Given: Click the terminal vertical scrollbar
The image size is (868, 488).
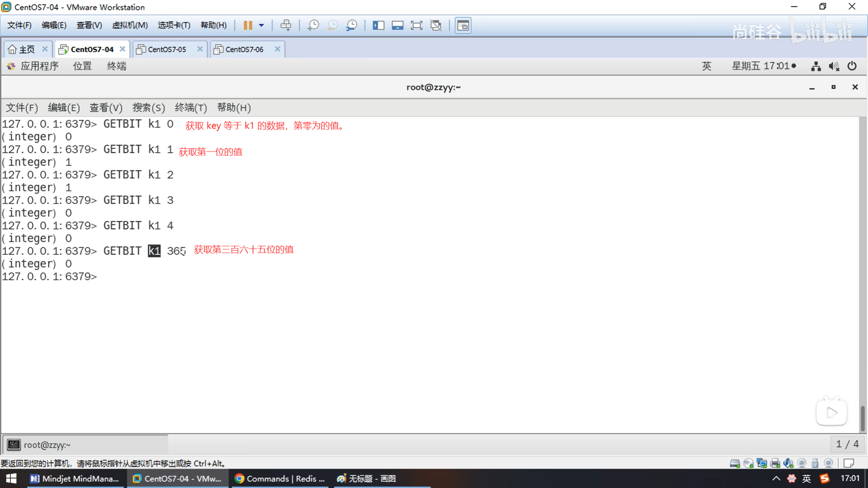Looking at the screenshot, I should (863, 418).
